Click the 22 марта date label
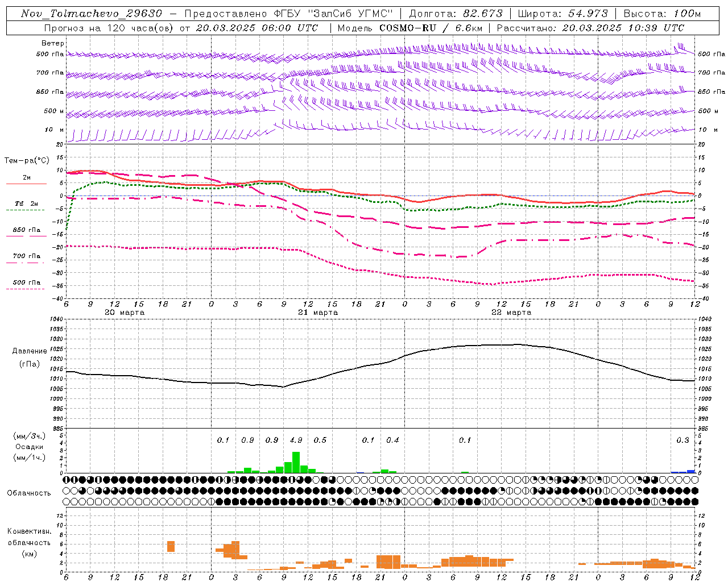This screenshot has width=728, height=582. pyautogui.click(x=511, y=313)
